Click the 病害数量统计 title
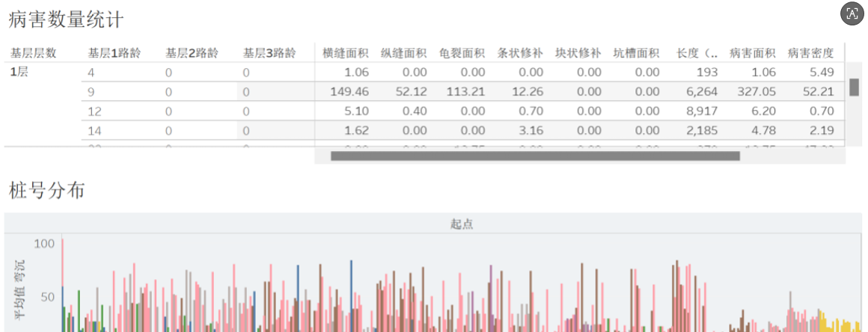 coord(66,19)
